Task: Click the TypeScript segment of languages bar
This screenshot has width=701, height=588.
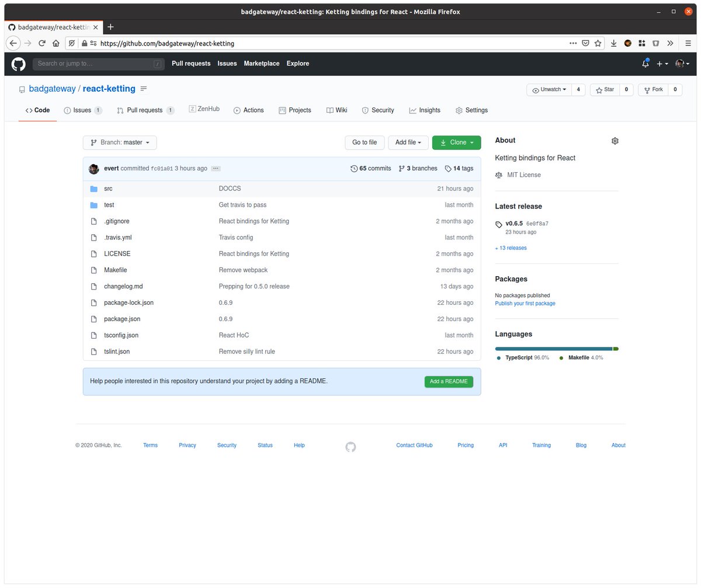Action: click(x=553, y=349)
